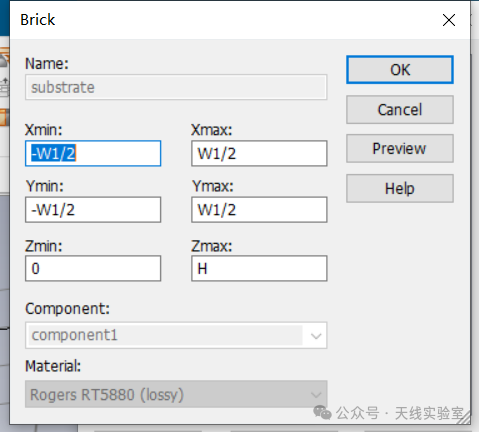479x432 pixels.
Task: Focus the Xmin input field
Action: point(93,153)
